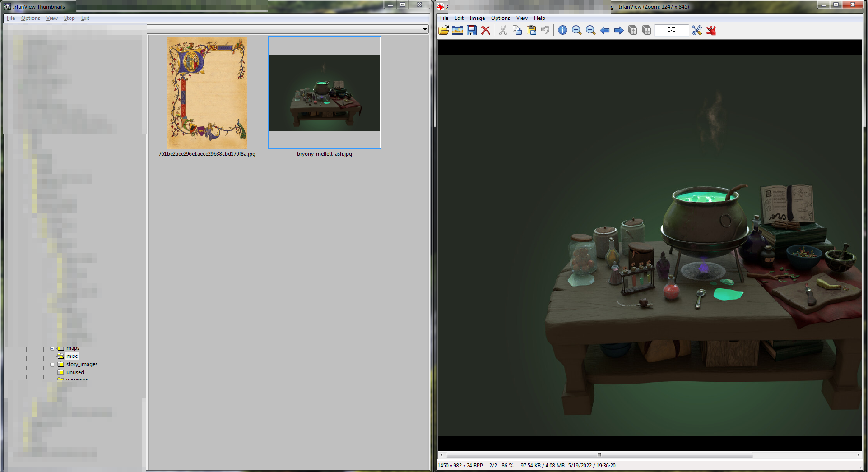Maximize the IrfanView Thumbnails window
The width and height of the screenshot is (868, 472).
[x=403, y=5]
